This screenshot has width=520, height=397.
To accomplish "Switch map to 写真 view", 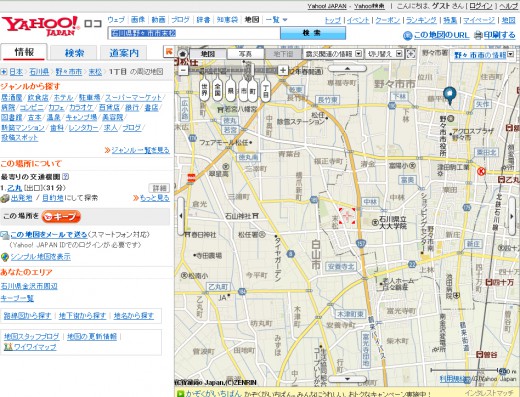I will pos(246,54).
